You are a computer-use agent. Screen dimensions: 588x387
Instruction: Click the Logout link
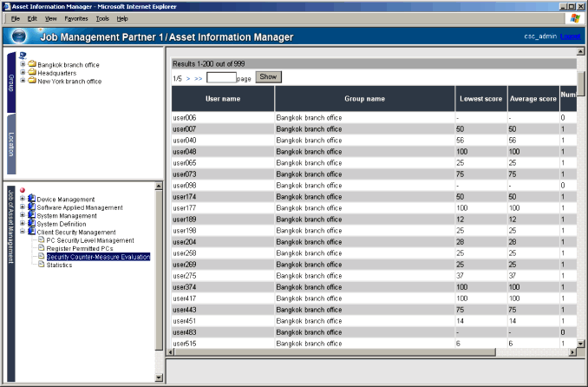(570, 36)
